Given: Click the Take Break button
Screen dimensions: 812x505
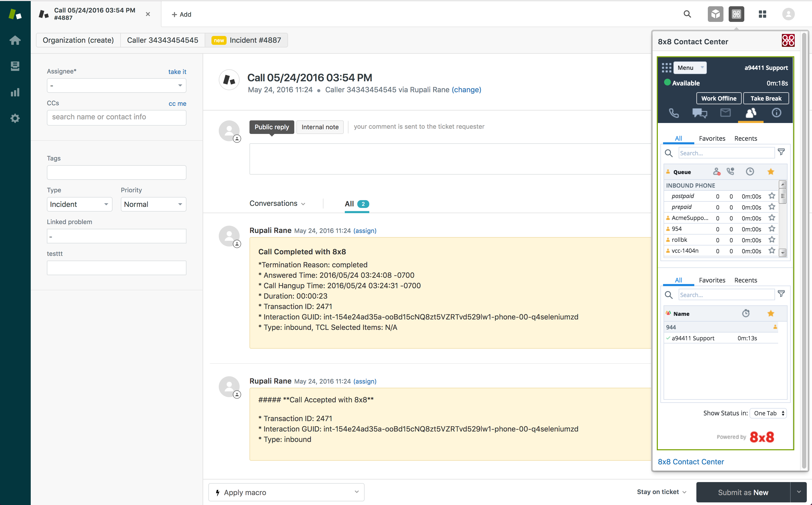Looking at the screenshot, I should (766, 98).
